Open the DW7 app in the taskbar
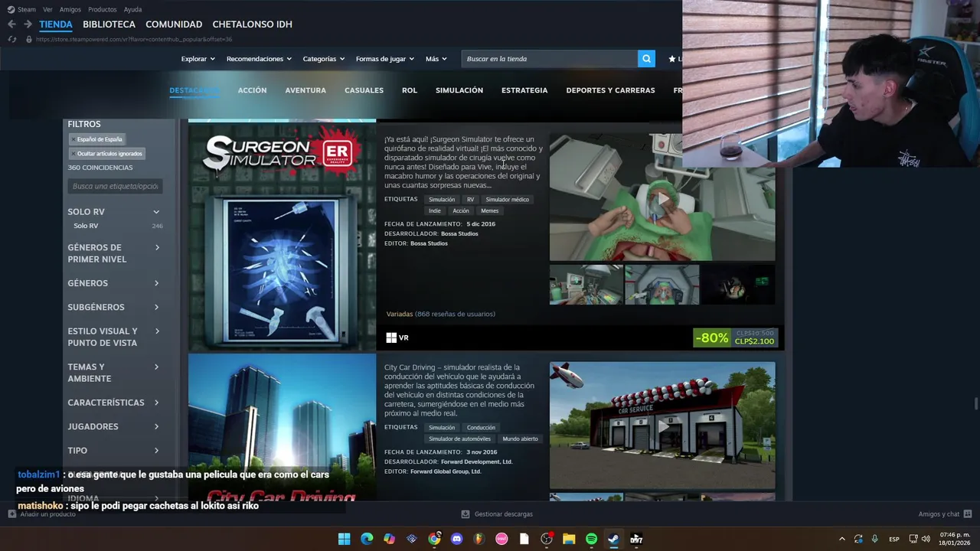Viewport: 980px width, 551px height. [636, 539]
